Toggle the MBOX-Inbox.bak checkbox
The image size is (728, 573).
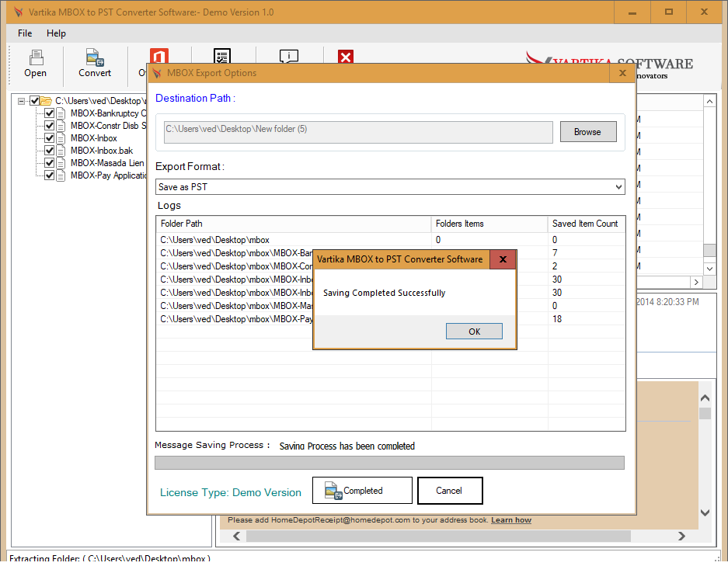pos(49,151)
